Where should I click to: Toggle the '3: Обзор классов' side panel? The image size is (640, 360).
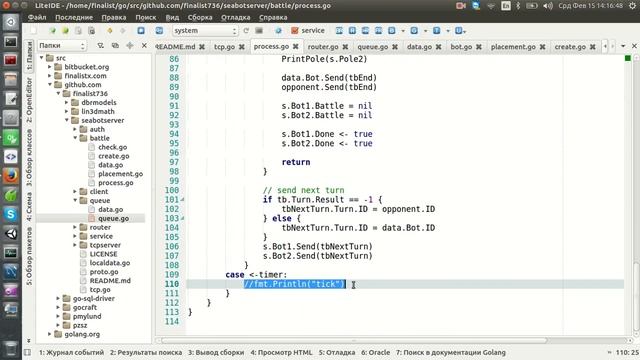click(29, 158)
